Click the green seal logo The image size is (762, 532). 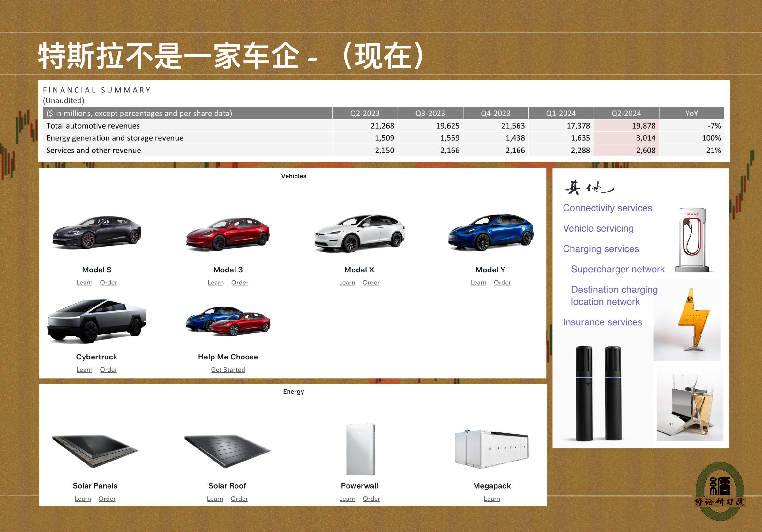(x=720, y=491)
